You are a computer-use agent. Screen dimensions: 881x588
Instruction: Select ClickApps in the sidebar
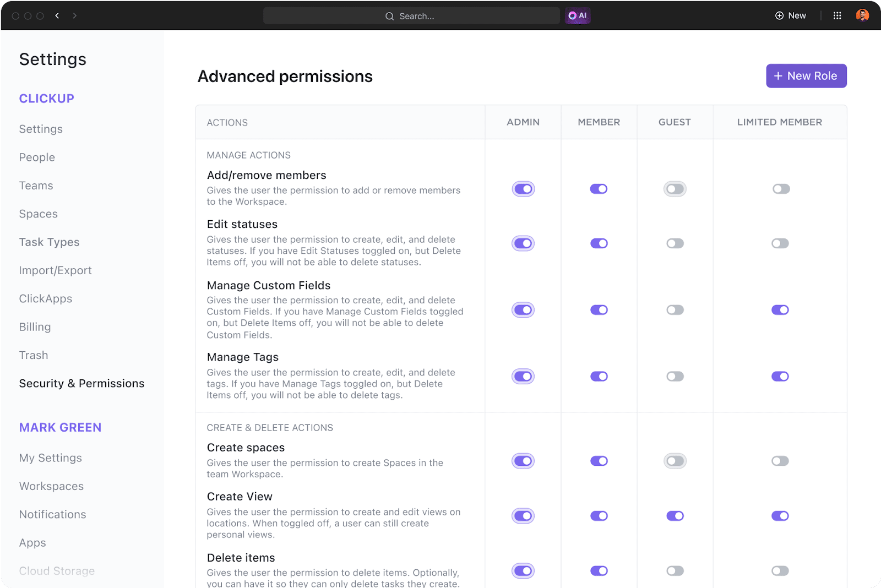coord(46,298)
